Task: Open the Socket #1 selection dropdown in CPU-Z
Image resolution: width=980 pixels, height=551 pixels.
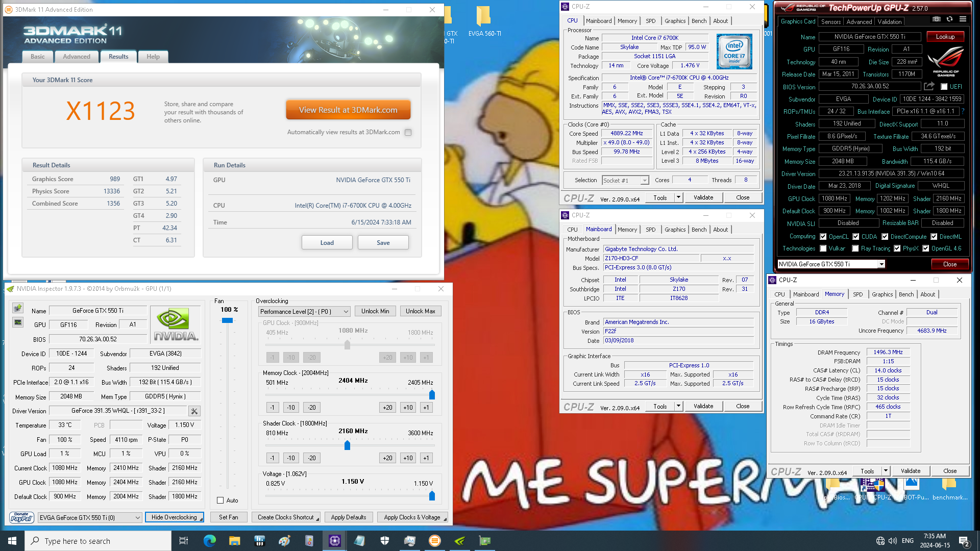Action: (625, 180)
